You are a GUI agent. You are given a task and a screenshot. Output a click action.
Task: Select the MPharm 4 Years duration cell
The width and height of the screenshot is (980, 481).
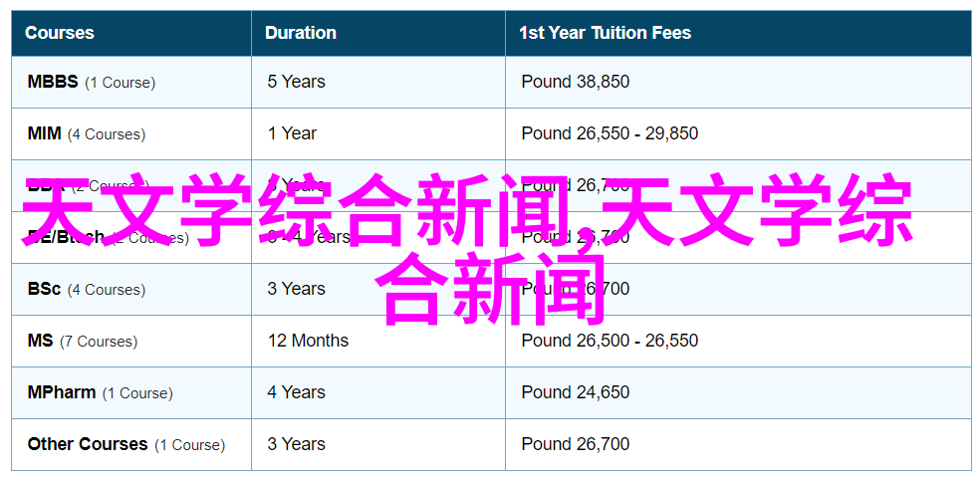pyautogui.click(x=378, y=393)
